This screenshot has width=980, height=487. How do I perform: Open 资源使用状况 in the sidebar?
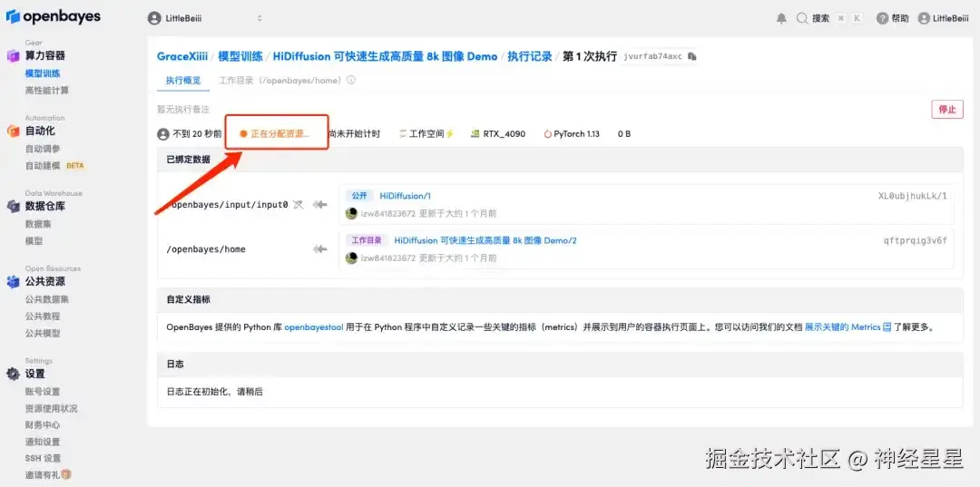pos(52,408)
